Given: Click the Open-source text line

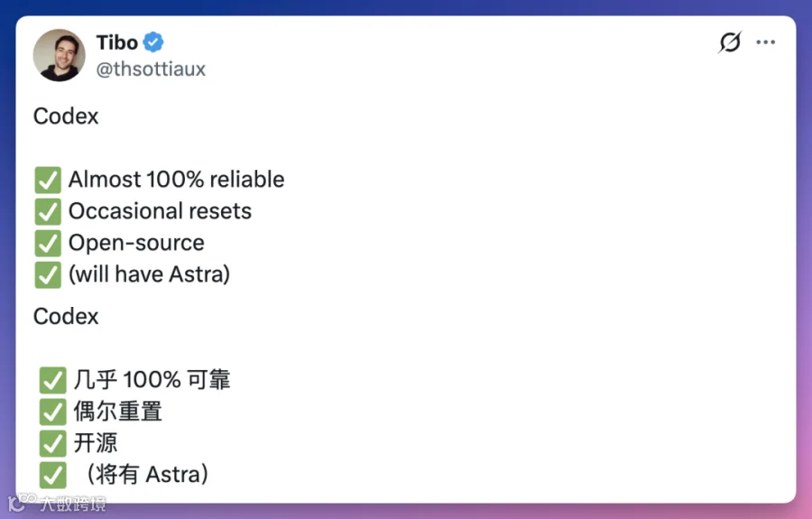Looking at the screenshot, I should (136, 243).
